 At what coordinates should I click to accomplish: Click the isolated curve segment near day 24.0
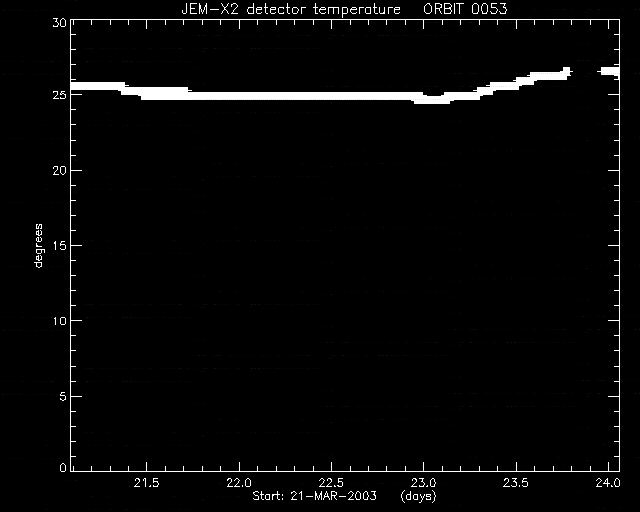point(610,71)
